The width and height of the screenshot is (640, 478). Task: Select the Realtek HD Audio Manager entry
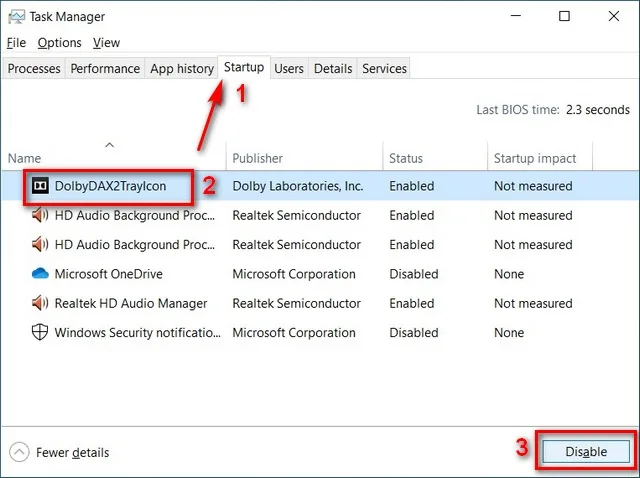(x=131, y=303)
